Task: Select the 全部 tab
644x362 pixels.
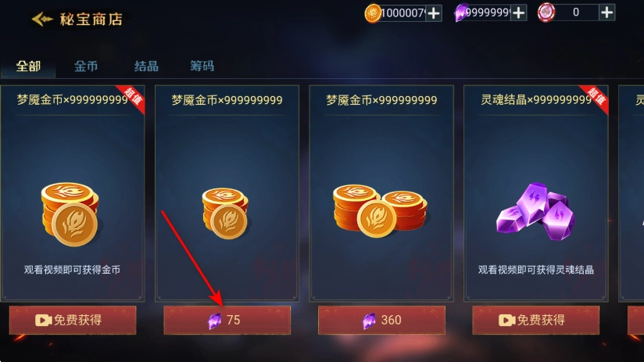Action: (x=28, y=66)
